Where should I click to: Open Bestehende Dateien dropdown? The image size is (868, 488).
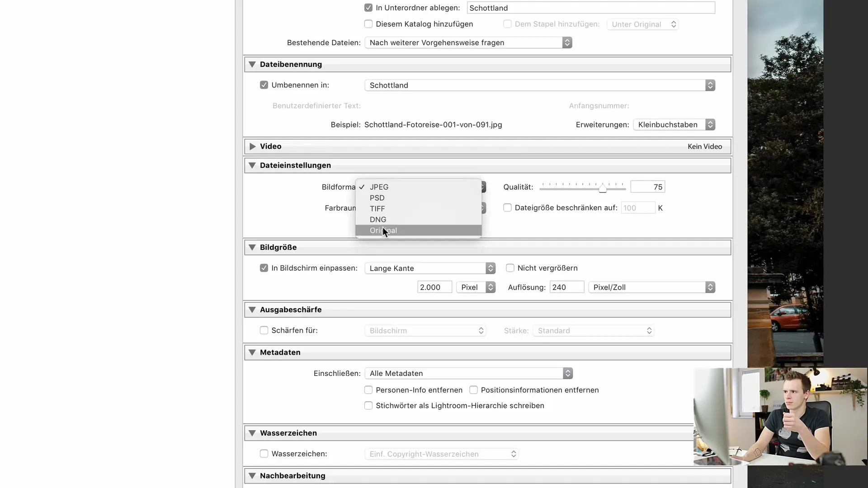(468, 42)
